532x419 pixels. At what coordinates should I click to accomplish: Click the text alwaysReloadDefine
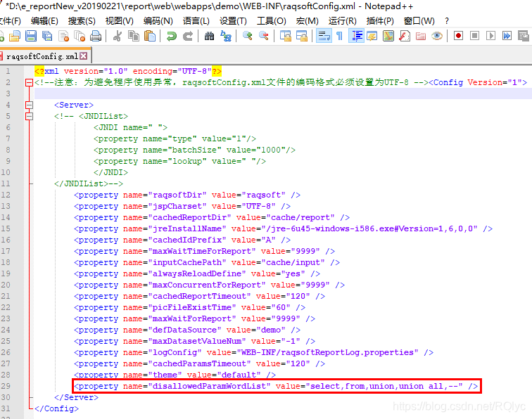pos(197,274)
